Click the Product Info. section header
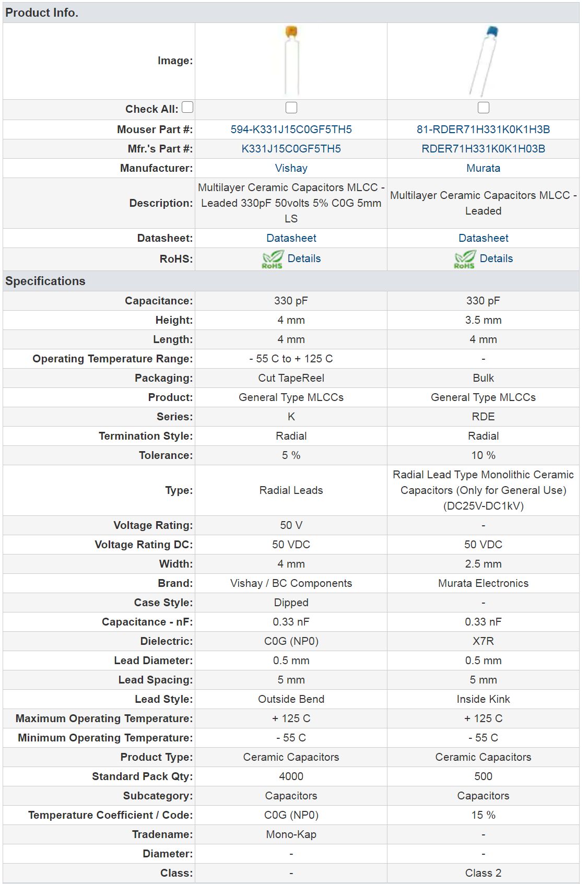 (291, 13)
